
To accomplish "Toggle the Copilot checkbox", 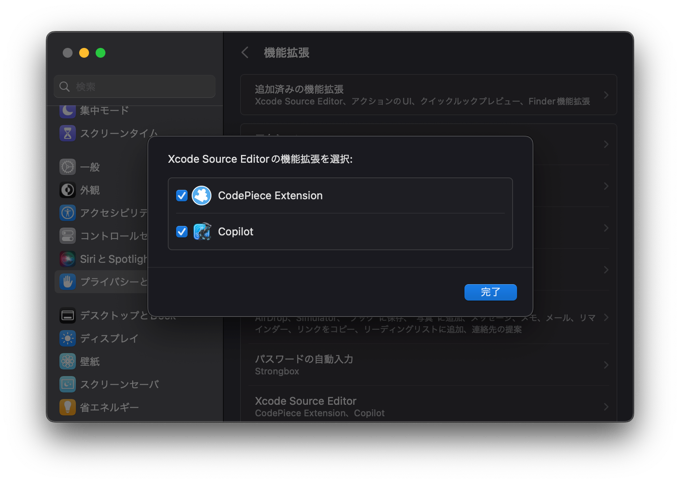I will (x=182, y=232).
